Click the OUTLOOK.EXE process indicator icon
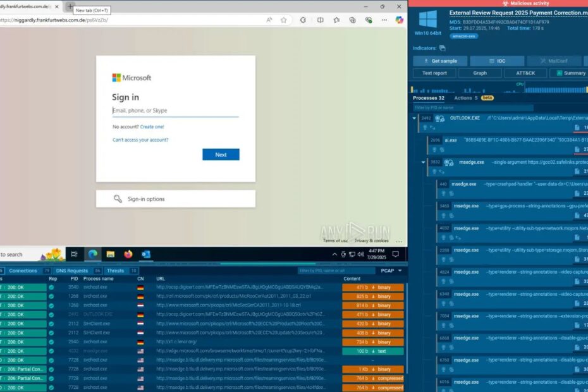 [439, 118]
